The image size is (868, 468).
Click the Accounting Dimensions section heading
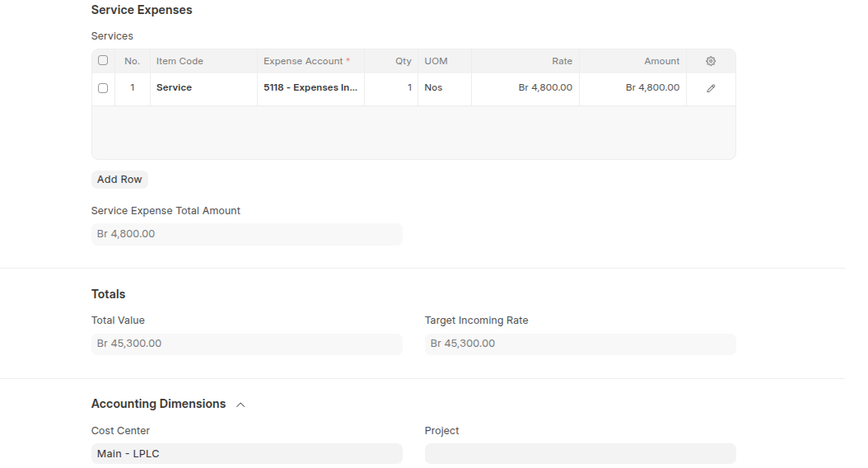(x=158, y=404)
